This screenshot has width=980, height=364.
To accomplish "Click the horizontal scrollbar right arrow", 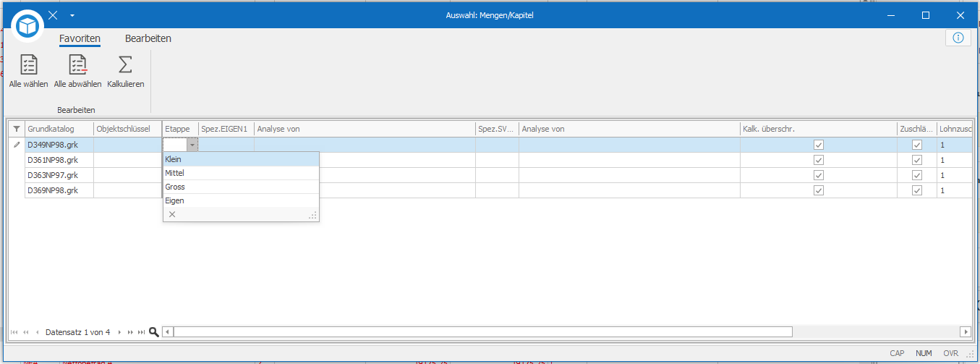I will [965, 332].
